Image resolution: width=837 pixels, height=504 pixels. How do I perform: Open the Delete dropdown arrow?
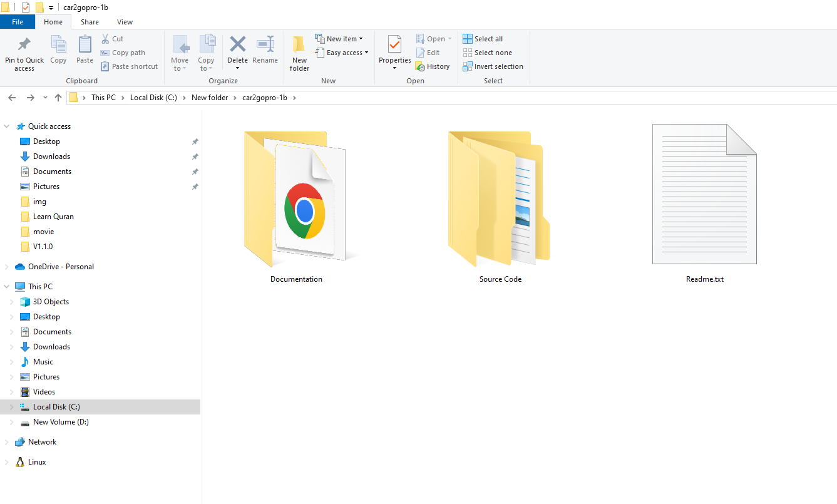pyautogui.click(x=238, y=68)
